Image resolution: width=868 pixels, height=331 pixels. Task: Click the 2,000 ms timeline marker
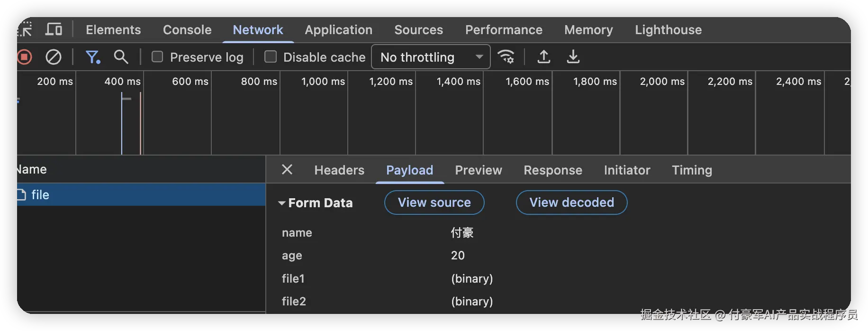coord(662,81)
